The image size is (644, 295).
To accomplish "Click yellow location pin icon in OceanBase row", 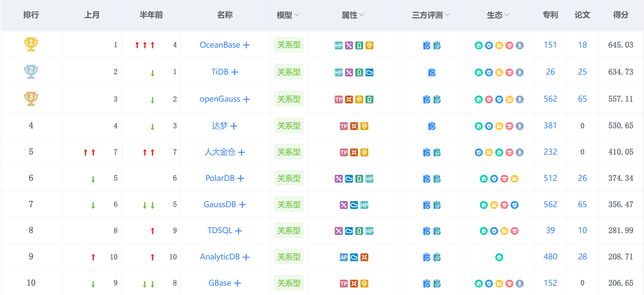I will (x=370, y=45).
